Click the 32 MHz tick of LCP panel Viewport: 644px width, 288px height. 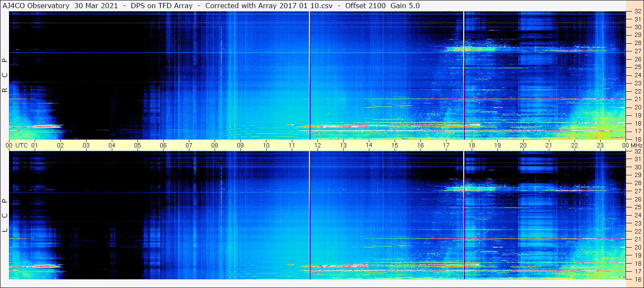(x=637, y=151)
